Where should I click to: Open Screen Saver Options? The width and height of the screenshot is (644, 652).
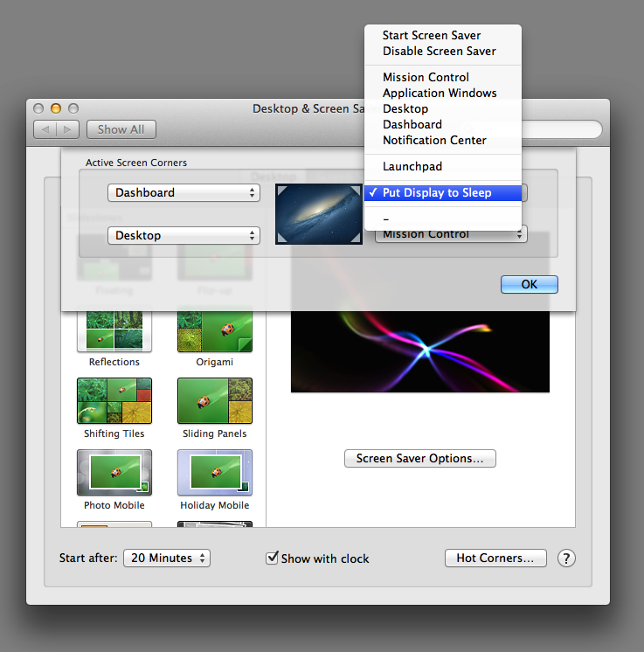420,458
